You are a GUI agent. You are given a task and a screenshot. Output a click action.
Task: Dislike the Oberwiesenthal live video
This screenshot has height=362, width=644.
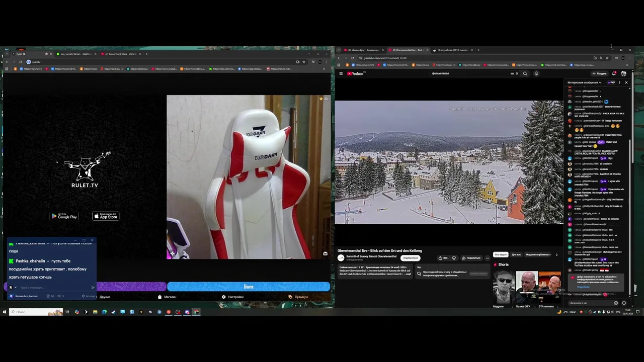coord(454,258)
